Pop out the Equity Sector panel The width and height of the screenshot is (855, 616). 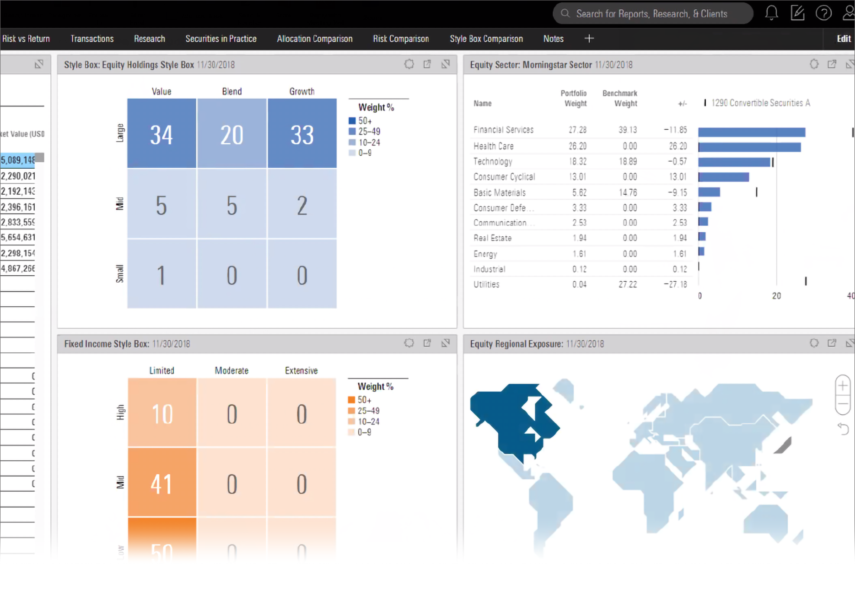click(x=832, y=64)
